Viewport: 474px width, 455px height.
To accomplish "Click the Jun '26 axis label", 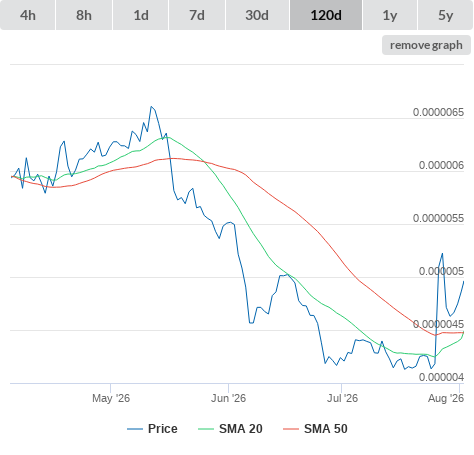I will [x=228, y=398].
